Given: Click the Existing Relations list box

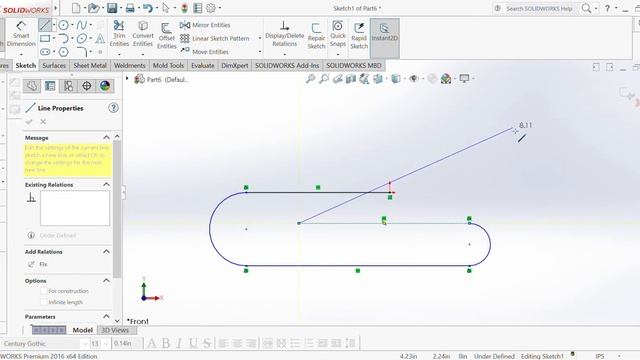Looking at the screenshot, I should (x=75, y=208).
